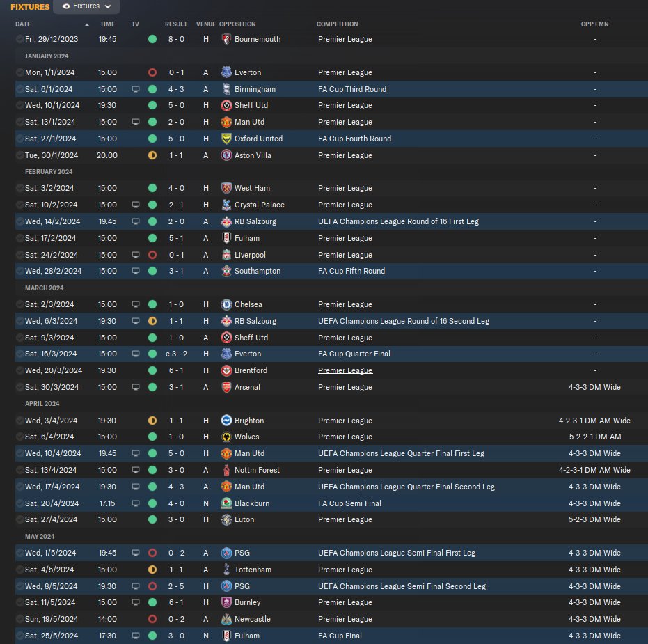The height and width of the screenshot is (644, 648).
Task: Select the Wolves opposition name
Action: click(x=246, y=437)
